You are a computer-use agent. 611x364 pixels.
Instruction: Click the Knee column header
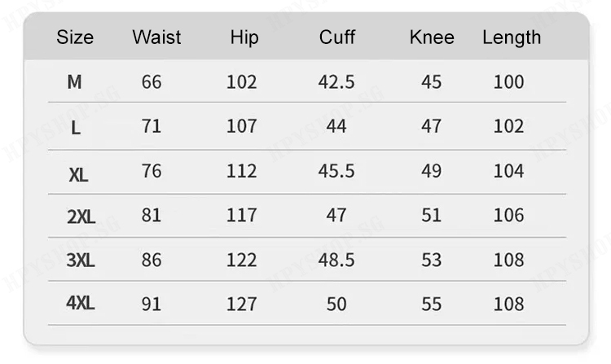tap(432, 37)
